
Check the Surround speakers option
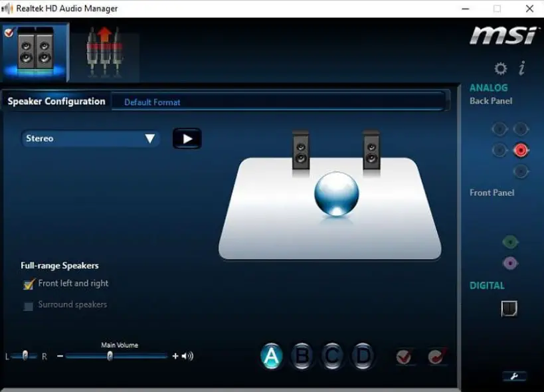tap(28, 304)
